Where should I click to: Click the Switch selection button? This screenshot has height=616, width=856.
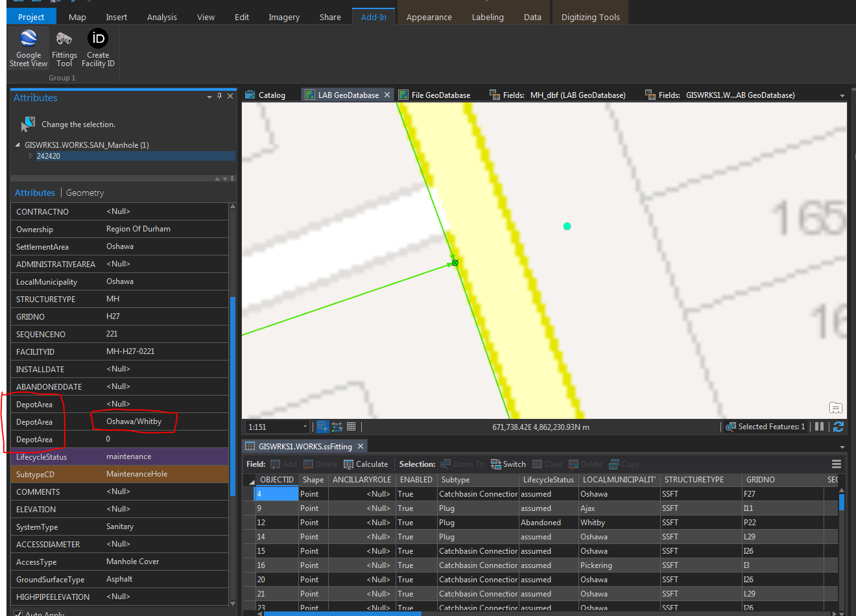click(508, 464)
